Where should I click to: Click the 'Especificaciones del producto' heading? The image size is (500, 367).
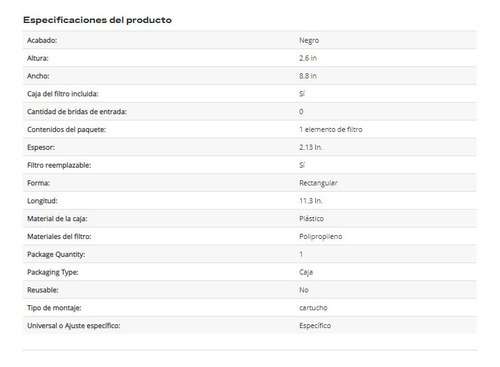[97, 20]
